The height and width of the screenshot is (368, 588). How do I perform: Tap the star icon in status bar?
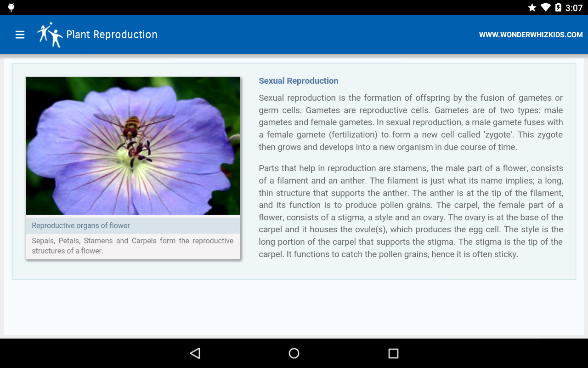(532, 7)
